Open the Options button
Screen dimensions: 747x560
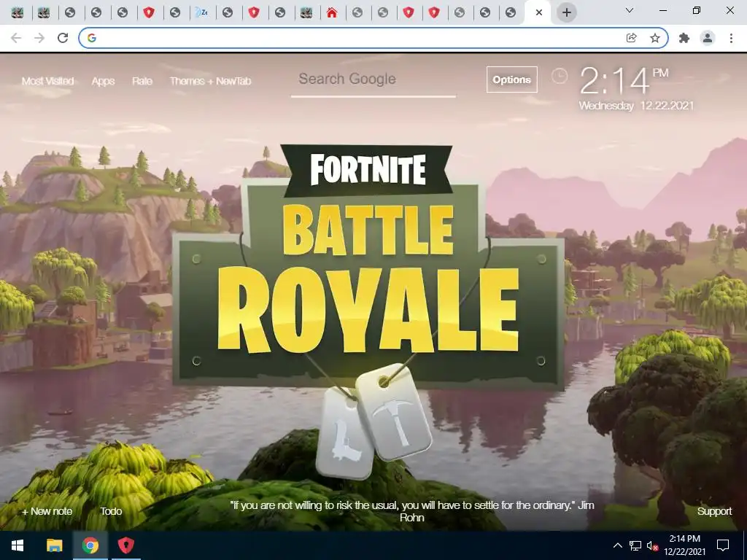pos(511,79)
